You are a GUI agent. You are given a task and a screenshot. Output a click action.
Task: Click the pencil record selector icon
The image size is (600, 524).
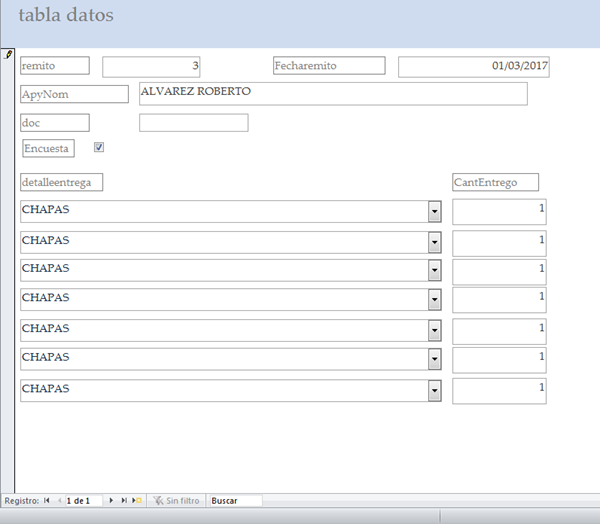pyautogui.click(x=8, y=54)
